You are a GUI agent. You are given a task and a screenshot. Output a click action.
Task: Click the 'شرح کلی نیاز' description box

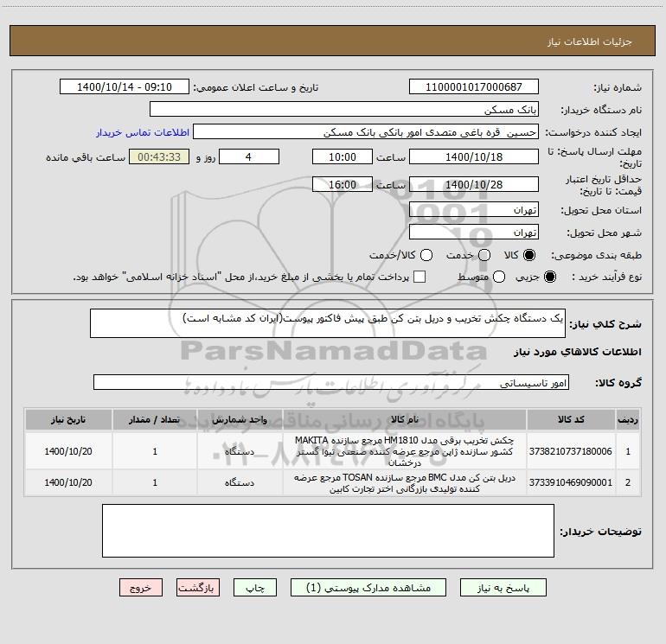pos(321,323)
